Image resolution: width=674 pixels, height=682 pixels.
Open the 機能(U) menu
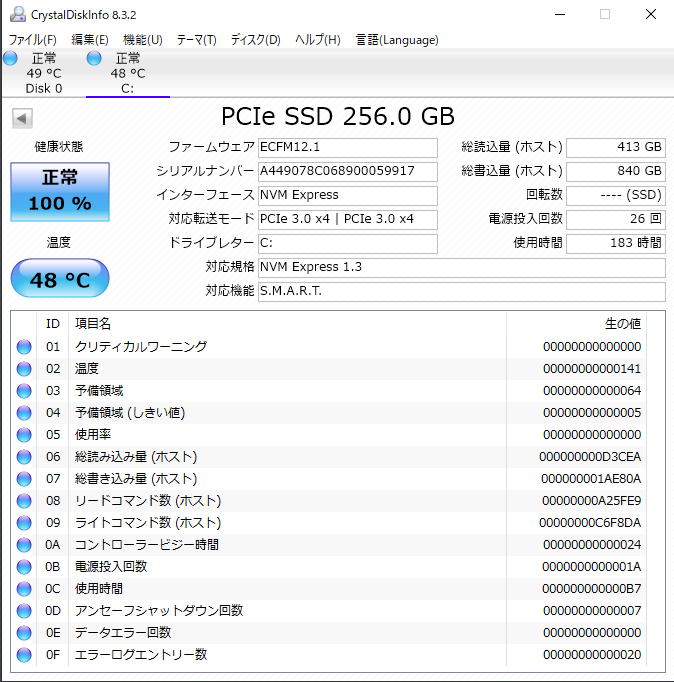click(x=142, y=40)
